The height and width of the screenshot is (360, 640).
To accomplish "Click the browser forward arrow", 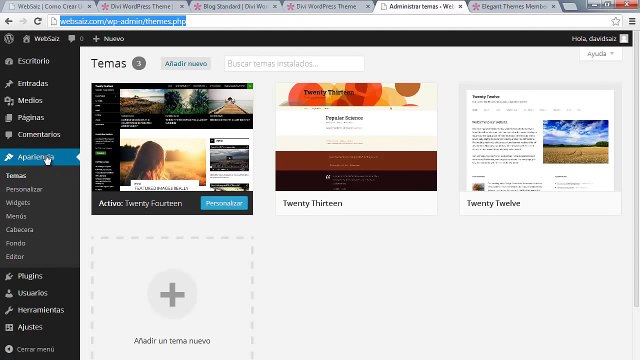I will (x=23, y=21).
